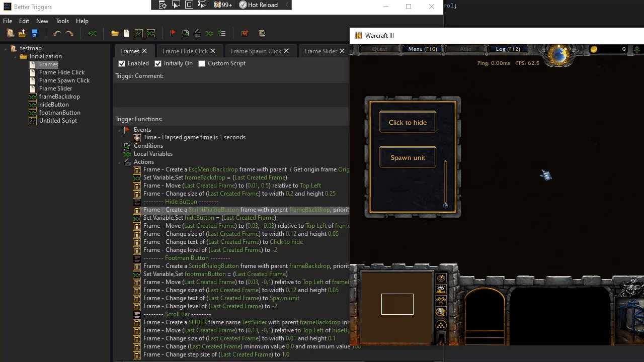This screenshot has height=362, width=644.
Task: Click the select element pointer icon in debug bar
Action: tap(176, 5)
